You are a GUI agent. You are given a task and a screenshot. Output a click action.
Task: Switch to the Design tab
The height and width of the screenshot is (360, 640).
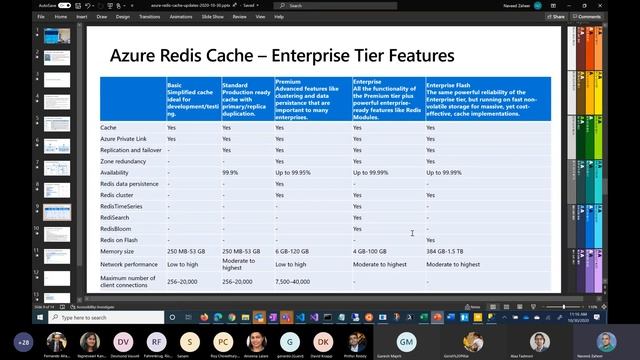pyautogui.click(x=122, y=17)
